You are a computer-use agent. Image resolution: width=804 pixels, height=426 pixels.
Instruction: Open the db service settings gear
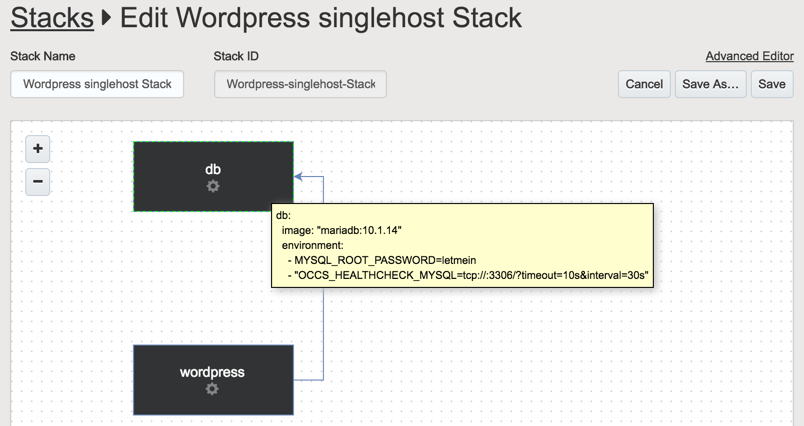pos(213,186)
